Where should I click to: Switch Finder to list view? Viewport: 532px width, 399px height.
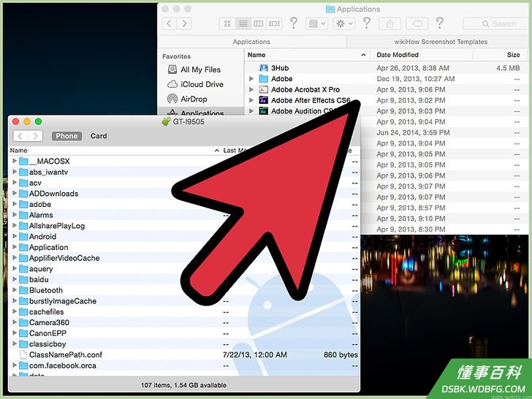point(243,23)
